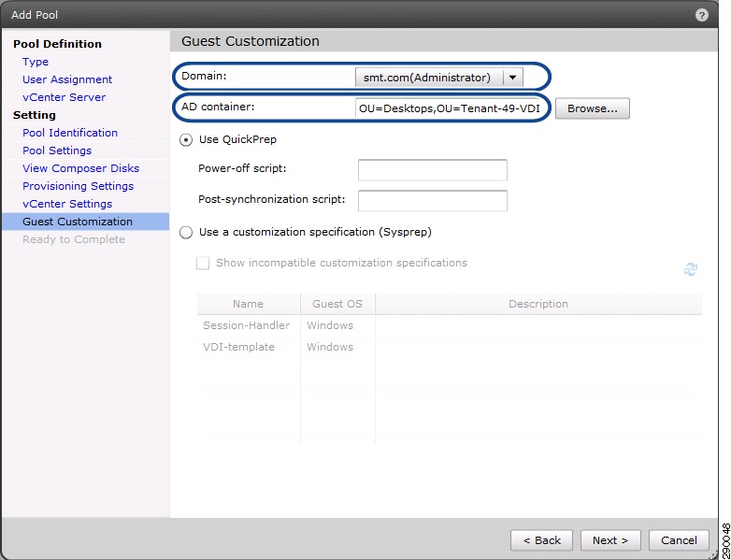731x560 pixels.
Task: Expand the Domain dropdown arrow
Action: (x=512, y=78)
